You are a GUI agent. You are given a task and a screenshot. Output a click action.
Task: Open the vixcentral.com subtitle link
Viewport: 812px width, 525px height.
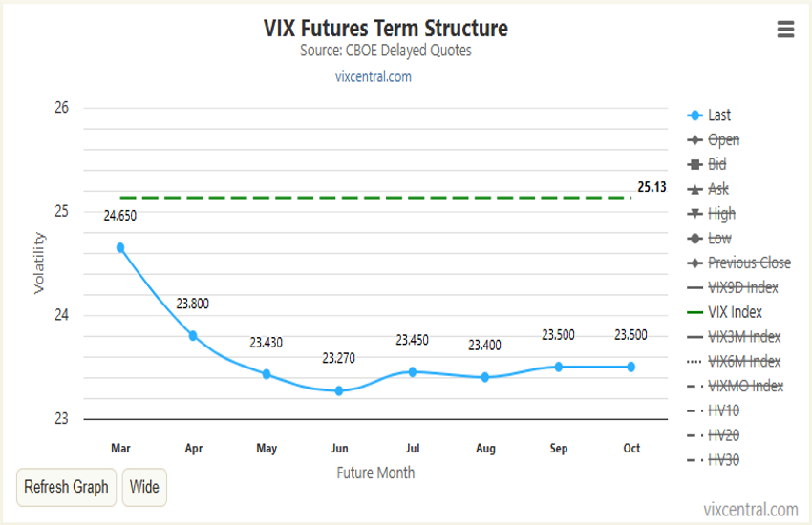pyautogui.click(x=374, y=77)
